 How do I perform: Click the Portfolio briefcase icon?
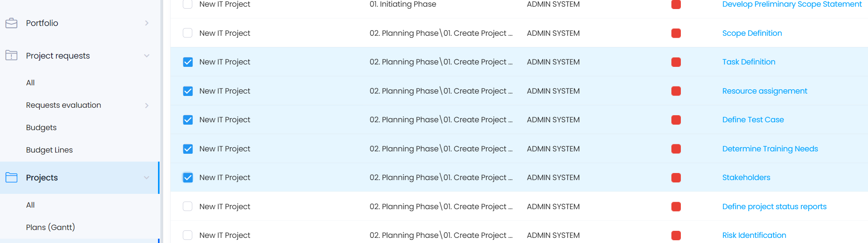[11, 23]
